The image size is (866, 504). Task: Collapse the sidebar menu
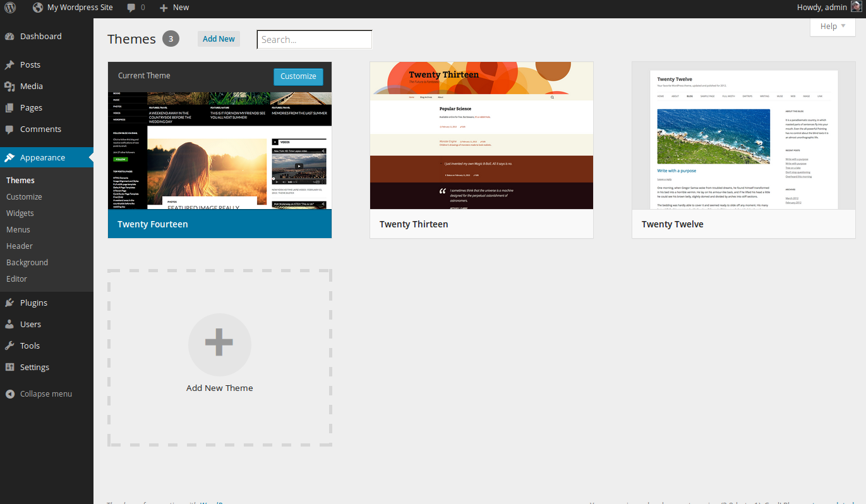pos(39,394)
